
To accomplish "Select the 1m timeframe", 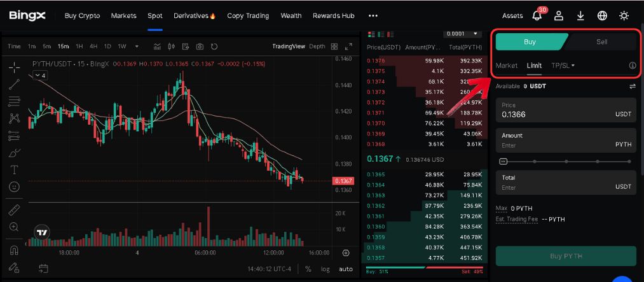I will click(32, 46).
